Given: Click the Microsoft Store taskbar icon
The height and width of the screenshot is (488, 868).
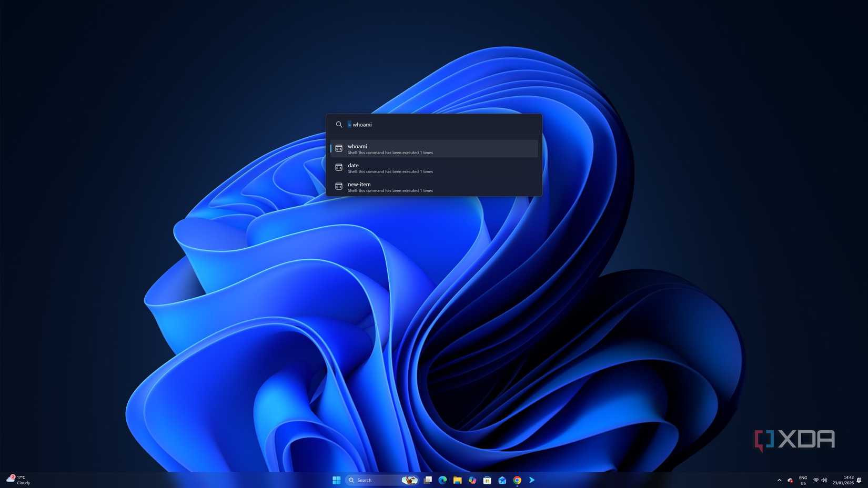Looking at the screenshot, I should [487, 480].
